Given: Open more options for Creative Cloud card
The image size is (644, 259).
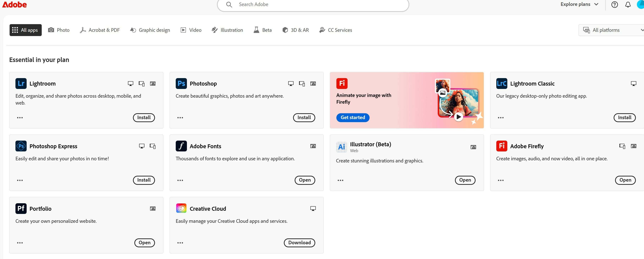Looking at the screenshot, I should (180, 243).
